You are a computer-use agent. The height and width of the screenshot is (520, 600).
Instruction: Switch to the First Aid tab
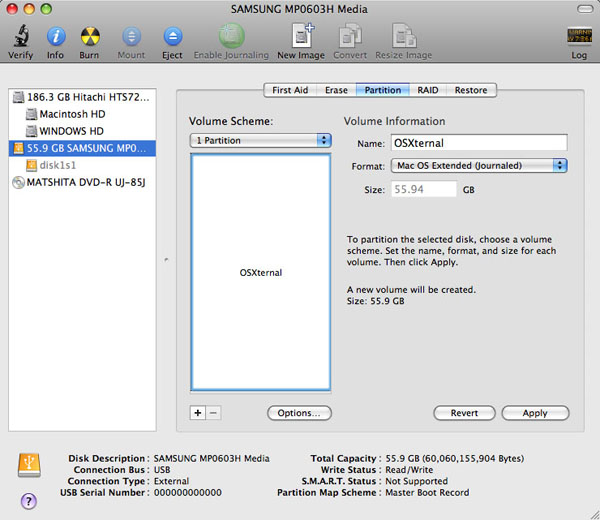(290, 90)
